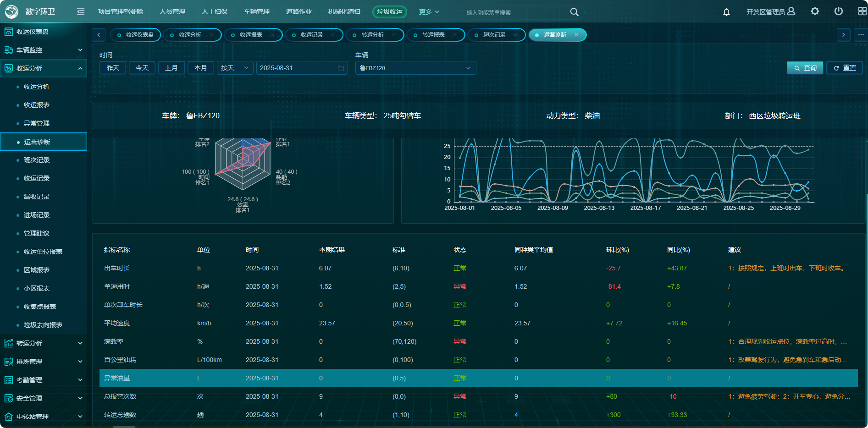This screenshot has width=868, height=428.
Task: Click the 重置 reset button
Action: [845, 68]
